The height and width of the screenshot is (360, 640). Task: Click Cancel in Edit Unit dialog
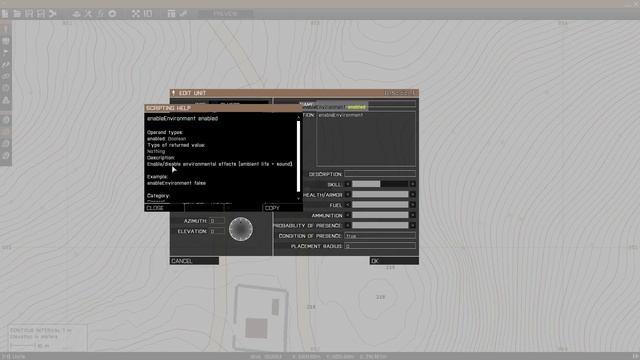[x=194, y=261]
